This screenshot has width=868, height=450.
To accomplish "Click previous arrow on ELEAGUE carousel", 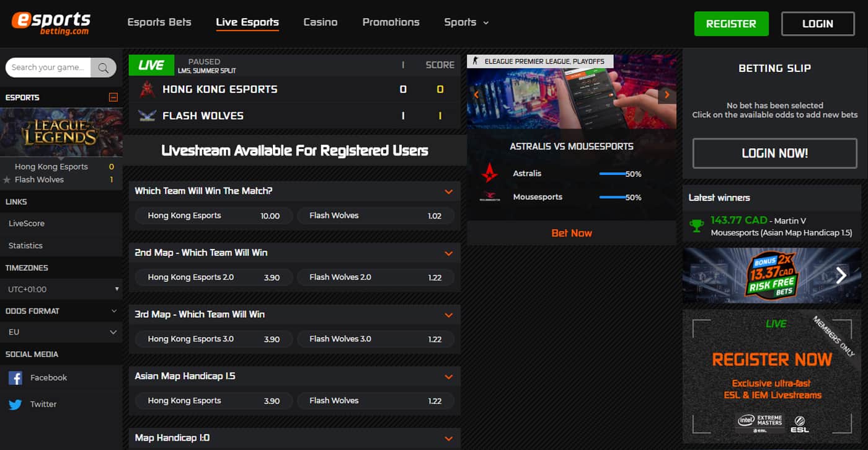I will pos(476,95).
